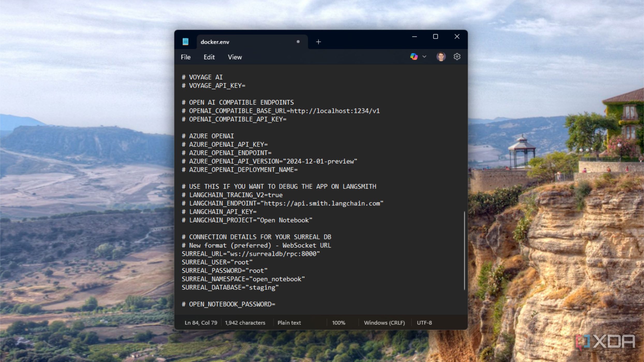644x362 pixels.
Task: Place cursor in SURREAL_PASSWORD line
Action: point(225,271)
